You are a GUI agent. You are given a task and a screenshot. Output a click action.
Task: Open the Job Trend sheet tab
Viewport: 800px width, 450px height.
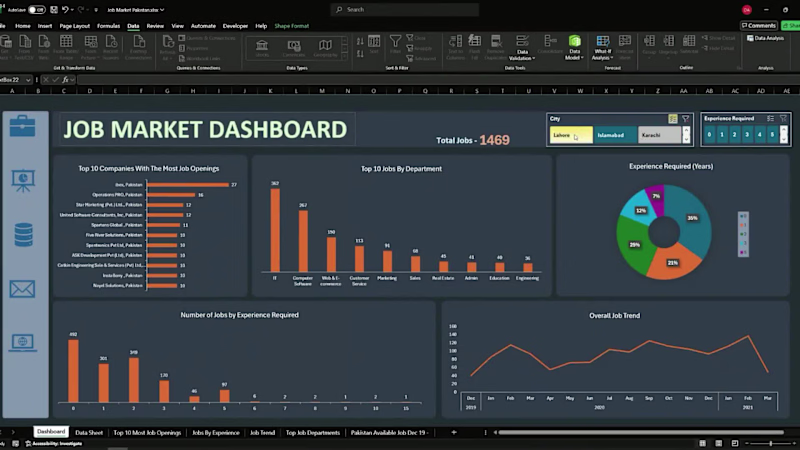click(x=262, y=433)
